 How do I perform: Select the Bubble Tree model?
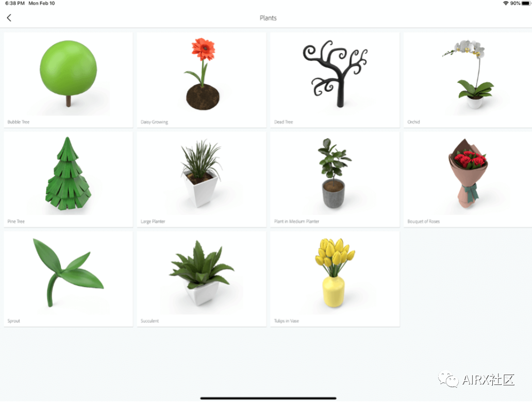[x=68, y=80]
